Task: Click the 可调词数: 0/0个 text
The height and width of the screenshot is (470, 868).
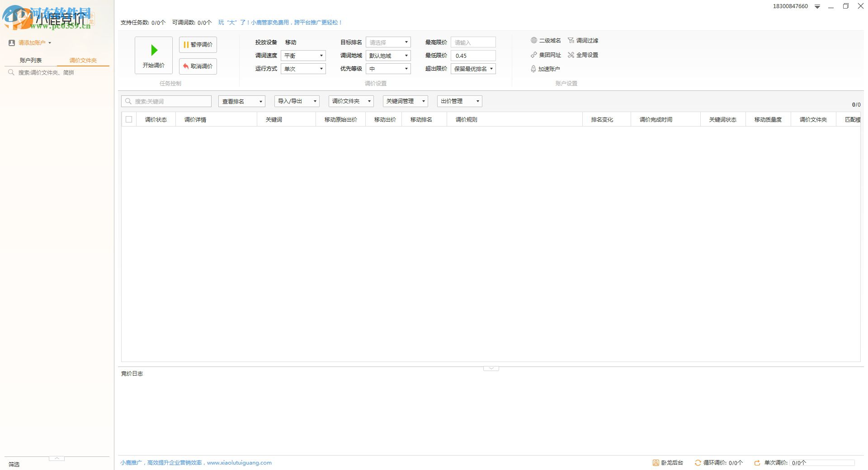Action: tap(192, 22)
